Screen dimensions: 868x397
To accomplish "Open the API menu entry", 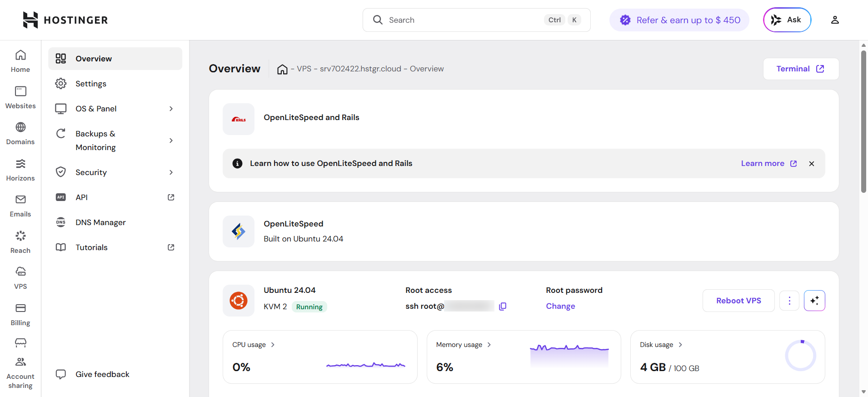I will (x=115, y=197).
